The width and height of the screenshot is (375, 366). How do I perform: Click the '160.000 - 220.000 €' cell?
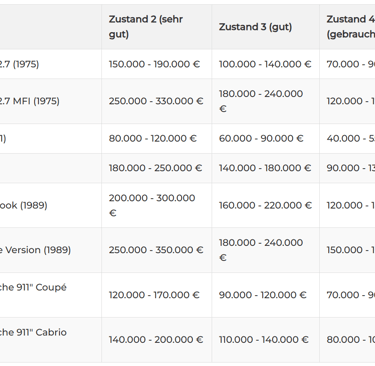point(265,205)
